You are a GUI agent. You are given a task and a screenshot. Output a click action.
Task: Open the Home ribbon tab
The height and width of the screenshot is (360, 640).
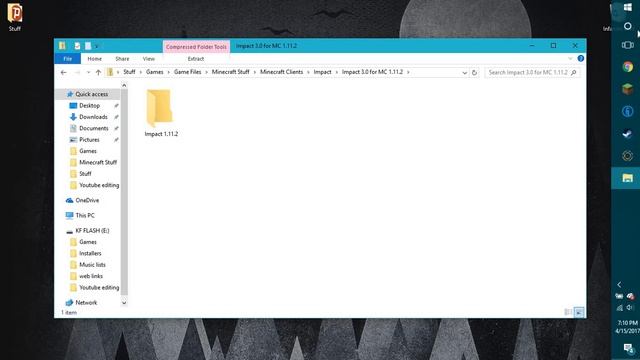(94, 59)
